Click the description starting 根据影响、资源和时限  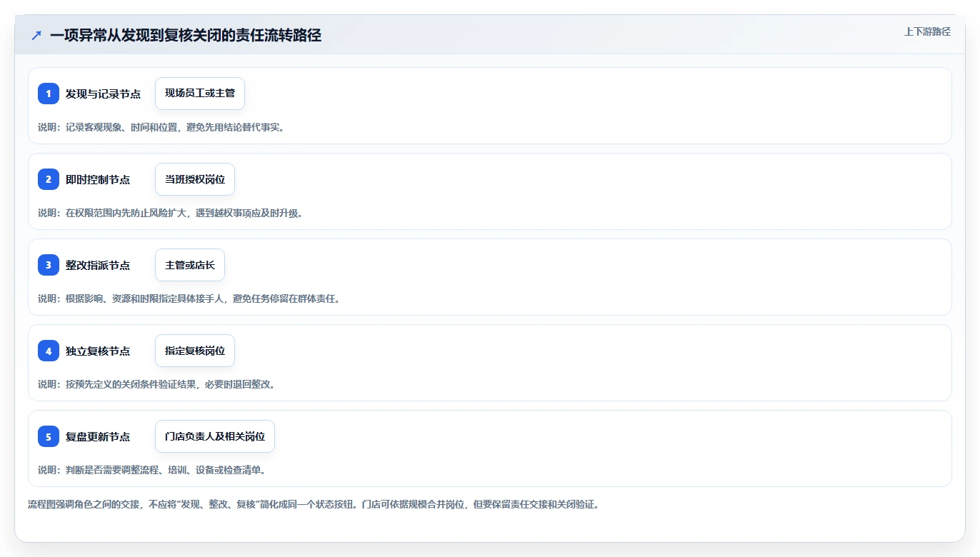189,298
